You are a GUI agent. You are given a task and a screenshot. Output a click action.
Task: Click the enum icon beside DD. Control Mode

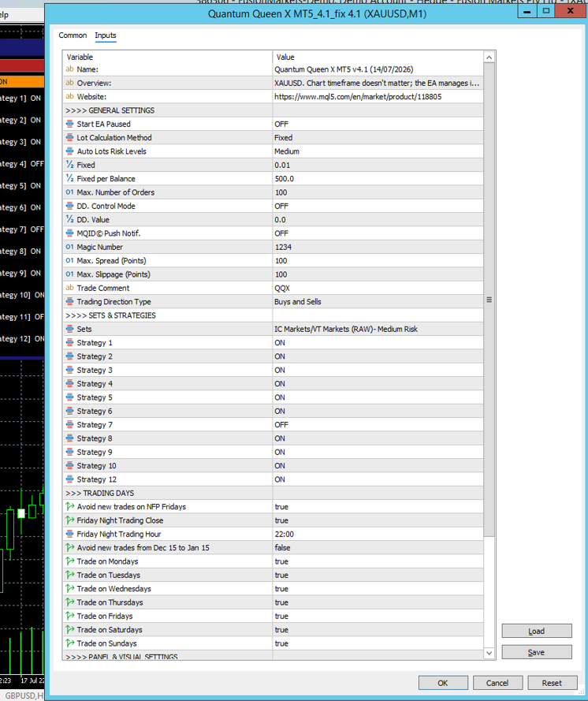(x=69, y=206)
